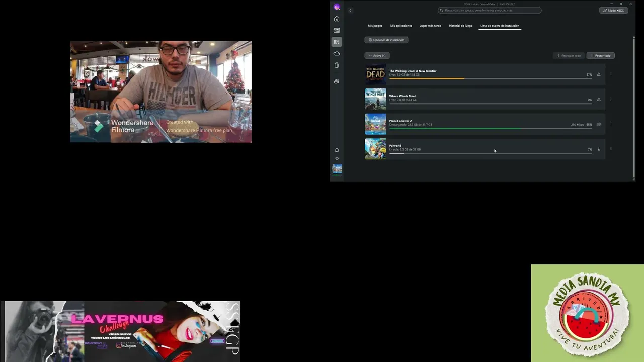
Task: Click the warning icon for The Walking Dead
Action: coord(599,74)
